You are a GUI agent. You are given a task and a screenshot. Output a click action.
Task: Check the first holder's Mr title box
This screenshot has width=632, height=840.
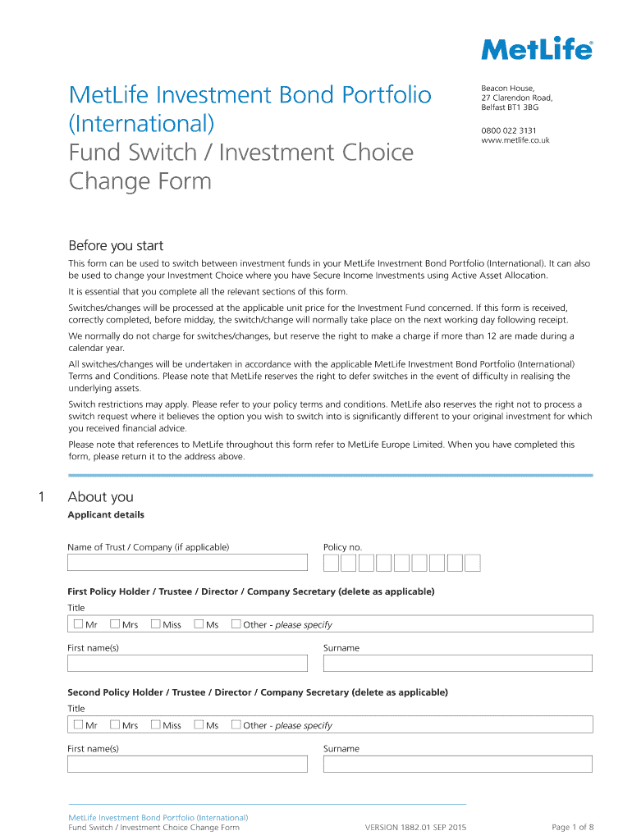78,624
